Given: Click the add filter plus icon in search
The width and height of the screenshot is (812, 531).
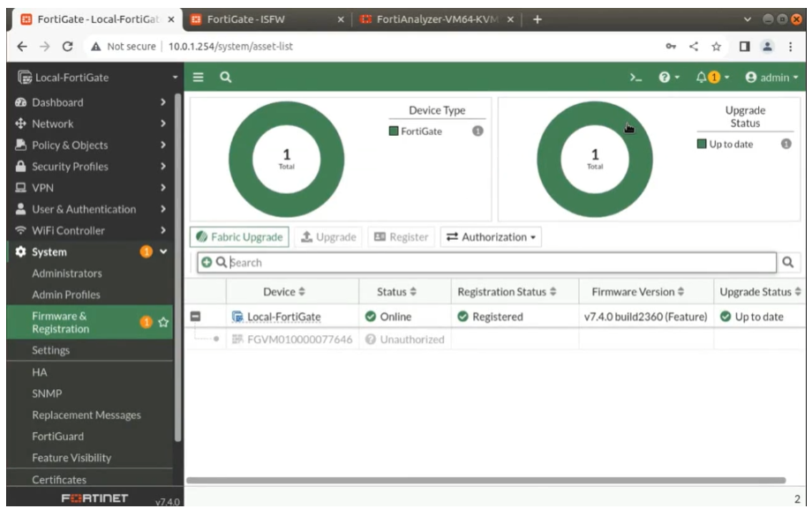Looking at the screenshot, I should [207, 262].
